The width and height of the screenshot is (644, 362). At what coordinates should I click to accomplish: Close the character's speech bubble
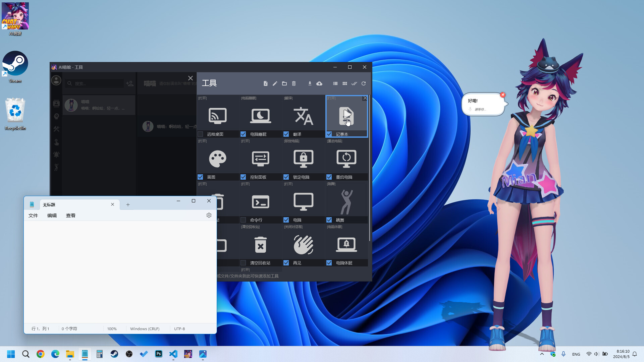[503, 95]
